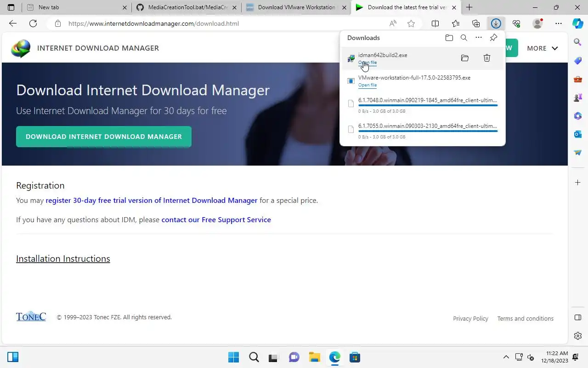Close the New tab browser tab
The height and width of the screenshot is (368, 588).
click(124, 7)
